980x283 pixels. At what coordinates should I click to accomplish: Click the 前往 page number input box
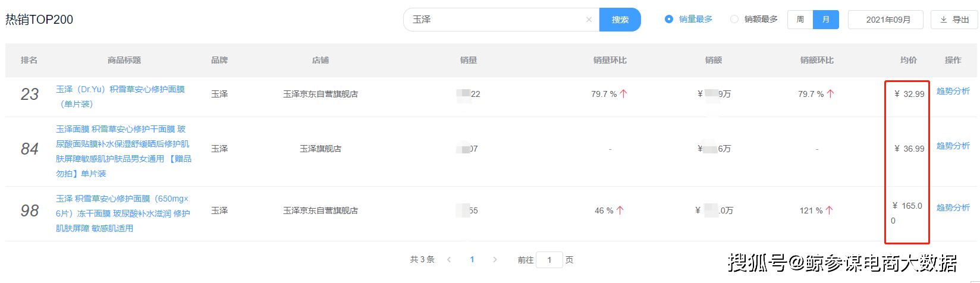549,260
